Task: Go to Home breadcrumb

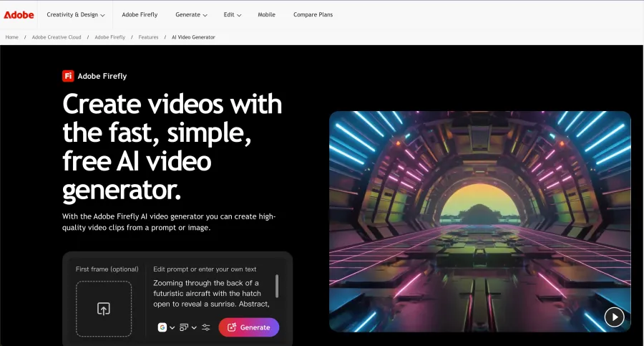Action: (x=12, y=37)
